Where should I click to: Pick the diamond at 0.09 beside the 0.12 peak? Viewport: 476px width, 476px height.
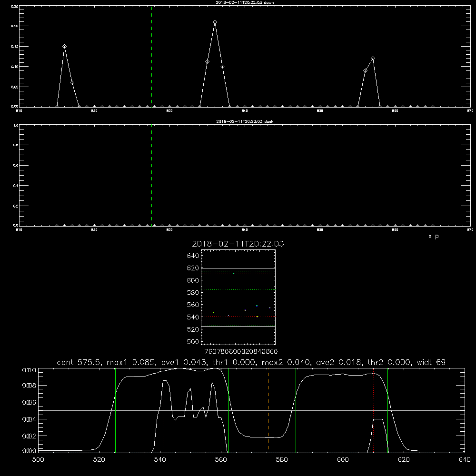point(365,71)
